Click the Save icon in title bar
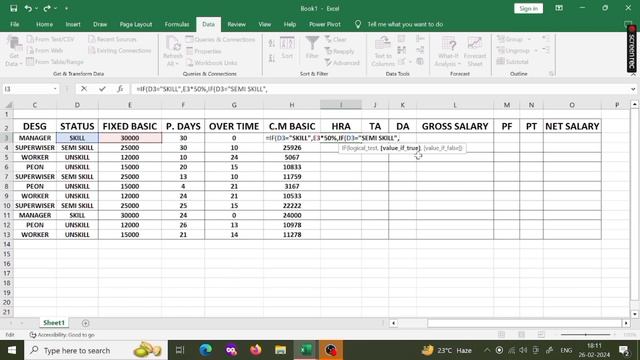Viewport: 640px width, 360px height. tap(13, 8)
